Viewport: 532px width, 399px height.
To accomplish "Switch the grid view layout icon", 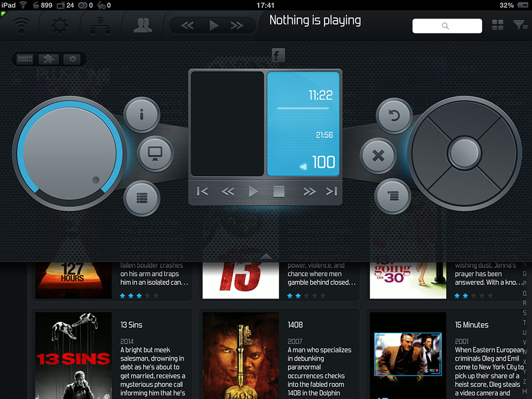I will 498,25.
